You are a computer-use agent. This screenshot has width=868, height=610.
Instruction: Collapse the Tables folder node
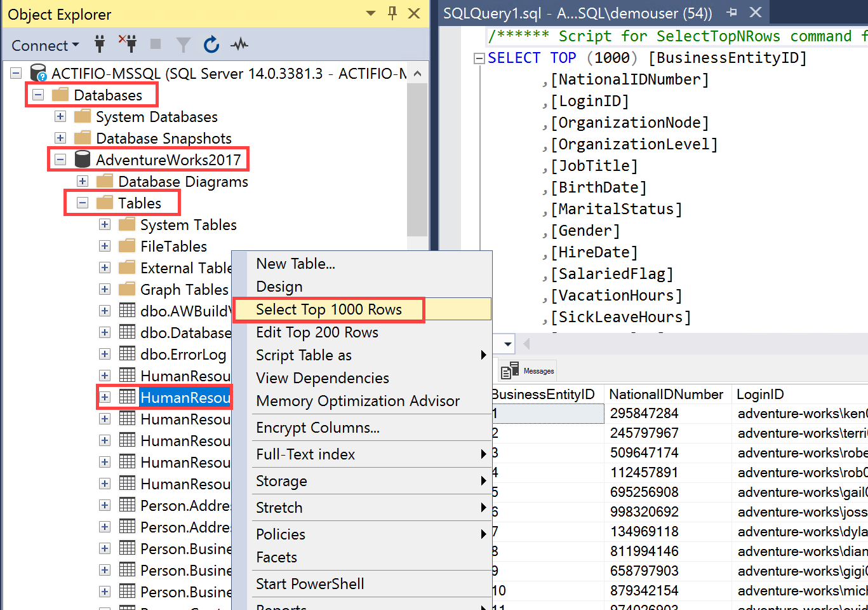click(x=83, y=203)
